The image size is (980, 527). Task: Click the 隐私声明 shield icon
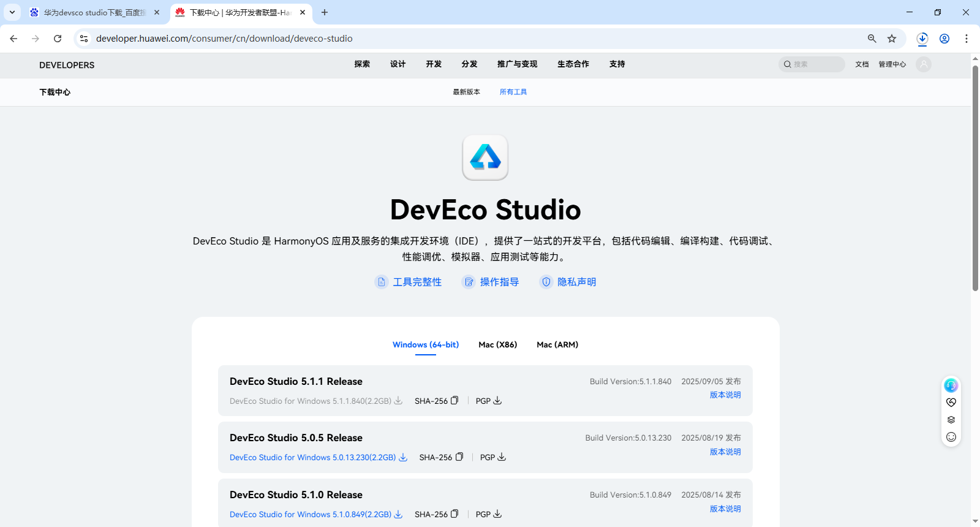pos(546,282)
